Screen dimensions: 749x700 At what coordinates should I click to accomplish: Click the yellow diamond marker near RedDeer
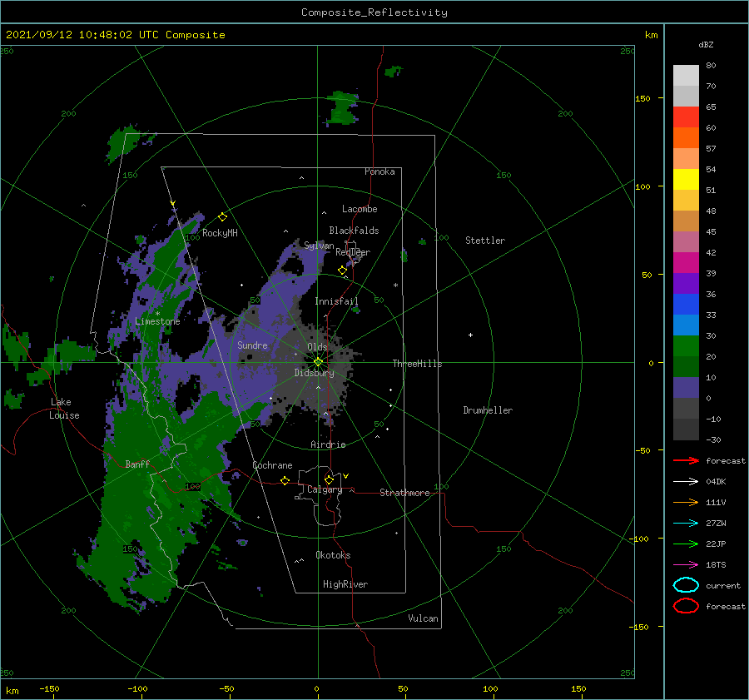pos(342,271)
